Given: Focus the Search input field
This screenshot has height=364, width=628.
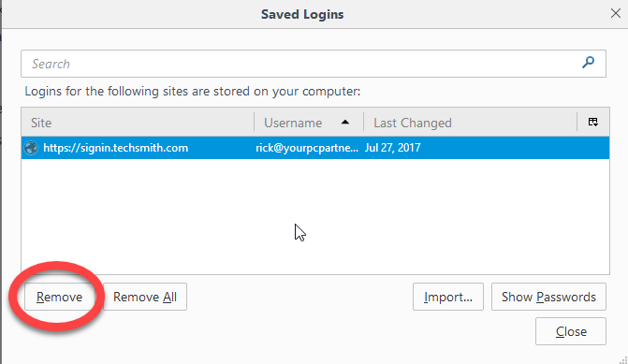Looking at the screenshot, I should [314, 64].
